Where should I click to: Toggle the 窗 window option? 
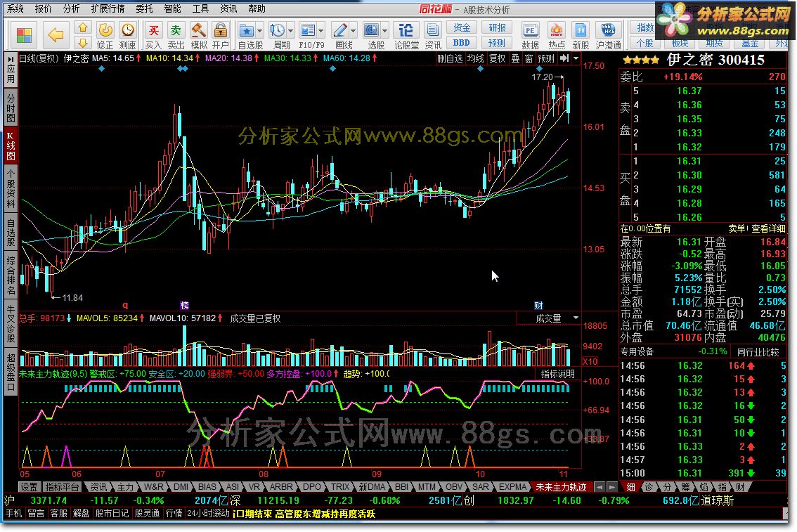click(529, 58)
